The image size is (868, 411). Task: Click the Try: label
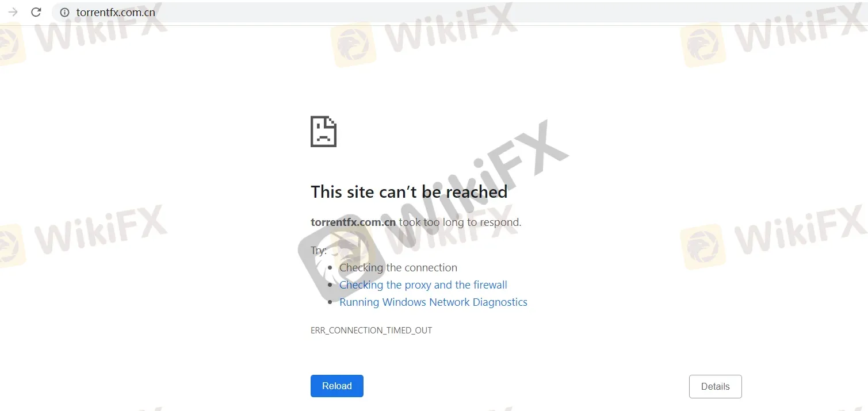(x=319, y=251)
